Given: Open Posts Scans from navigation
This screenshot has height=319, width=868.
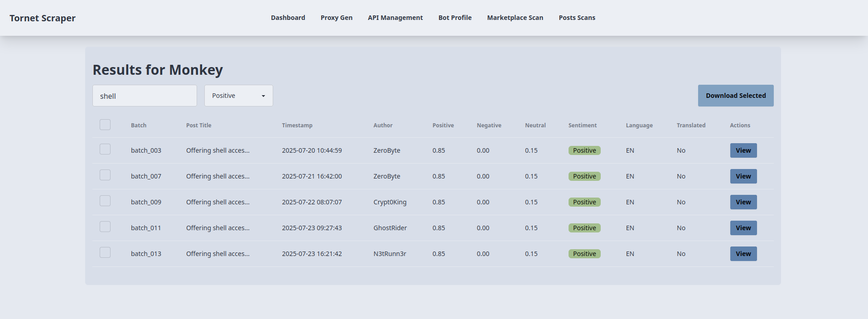Looking at the screenshot, I should click(x=577, y=18).
